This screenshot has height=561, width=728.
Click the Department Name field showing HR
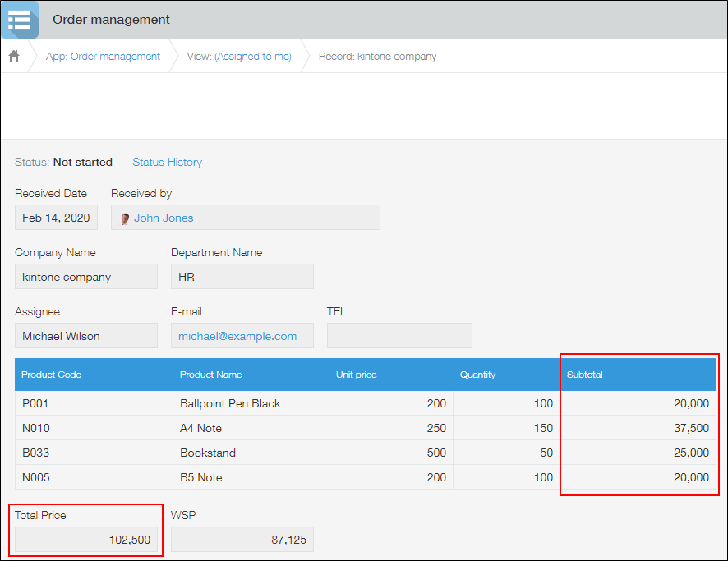242,276
